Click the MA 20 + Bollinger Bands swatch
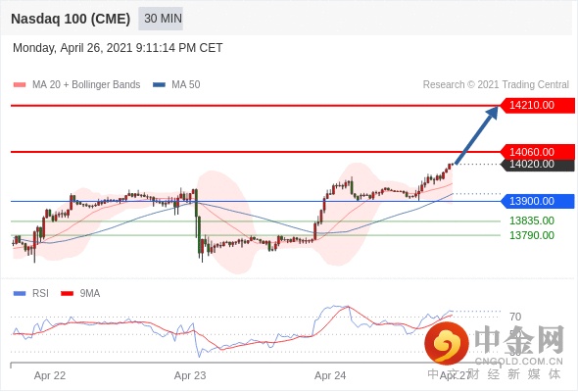Image resolution: width=578 pixels, height=392 pixels. pyautogui.click(x=20, y=85)
